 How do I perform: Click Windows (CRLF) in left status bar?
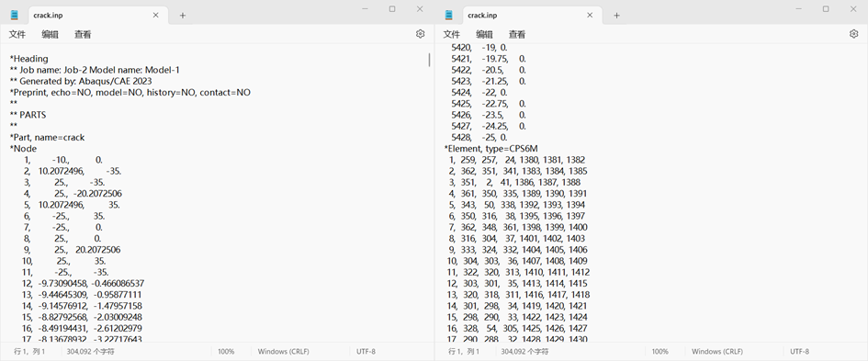pos(284,352)
